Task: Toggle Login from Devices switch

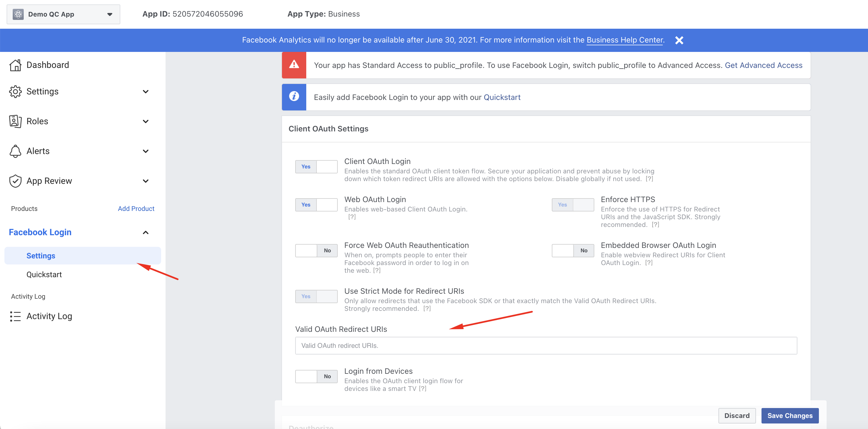Action: tap(316, 376)
